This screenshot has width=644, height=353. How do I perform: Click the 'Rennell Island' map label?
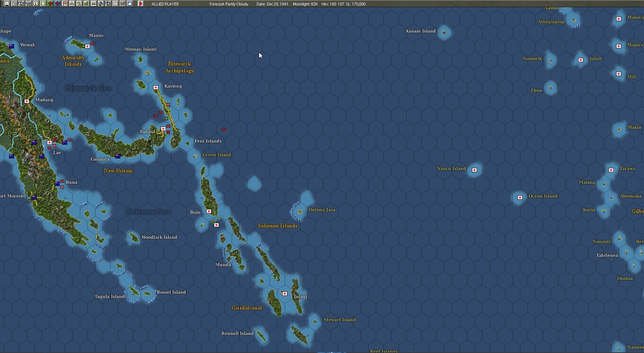click(x=237, y=333)
